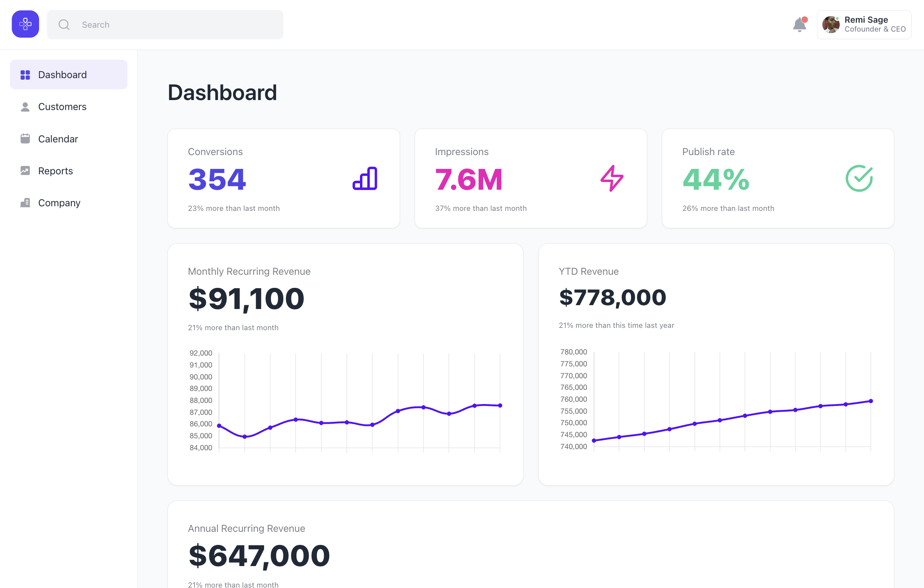Open Reports in the sidebar

point(69,170)
